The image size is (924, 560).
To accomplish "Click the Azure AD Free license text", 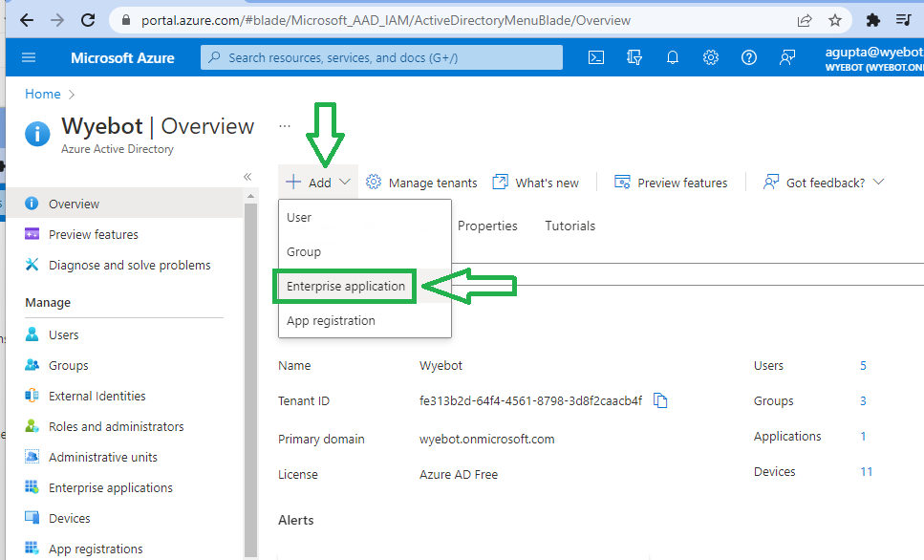I will [459, 475].
